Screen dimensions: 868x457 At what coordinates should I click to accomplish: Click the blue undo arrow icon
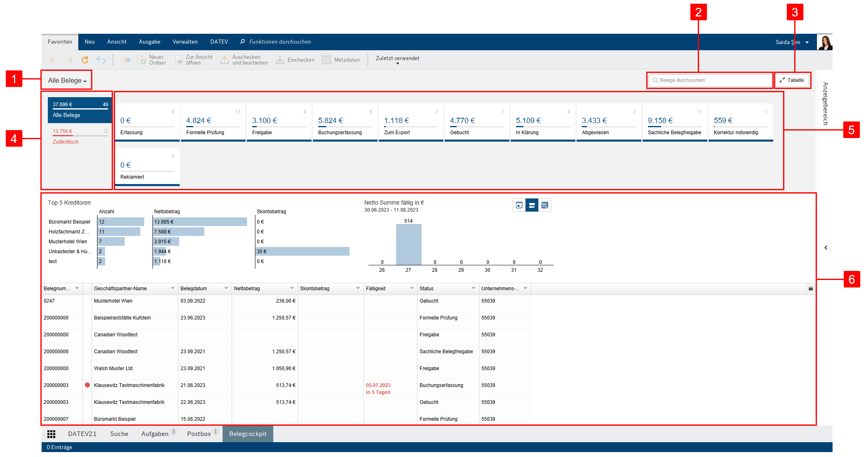click(101, 60)
